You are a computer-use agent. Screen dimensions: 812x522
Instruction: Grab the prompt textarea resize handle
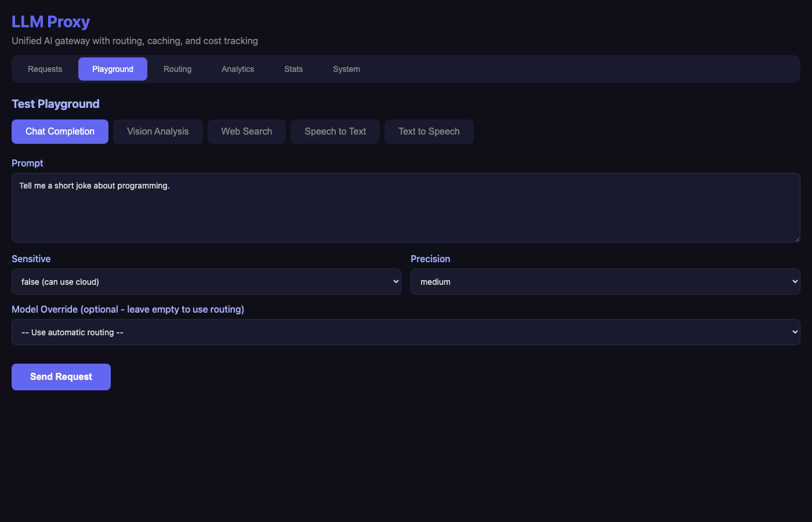[x=797, y=239]
